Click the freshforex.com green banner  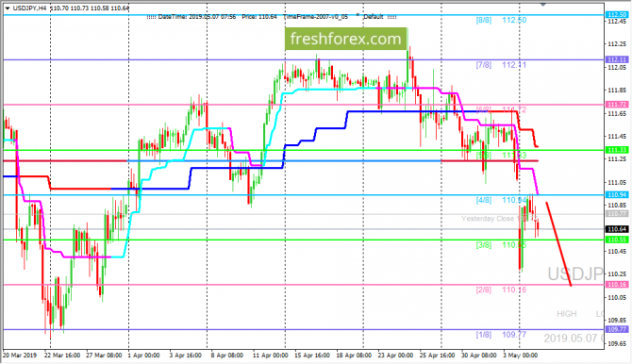(x=346, y=39)
